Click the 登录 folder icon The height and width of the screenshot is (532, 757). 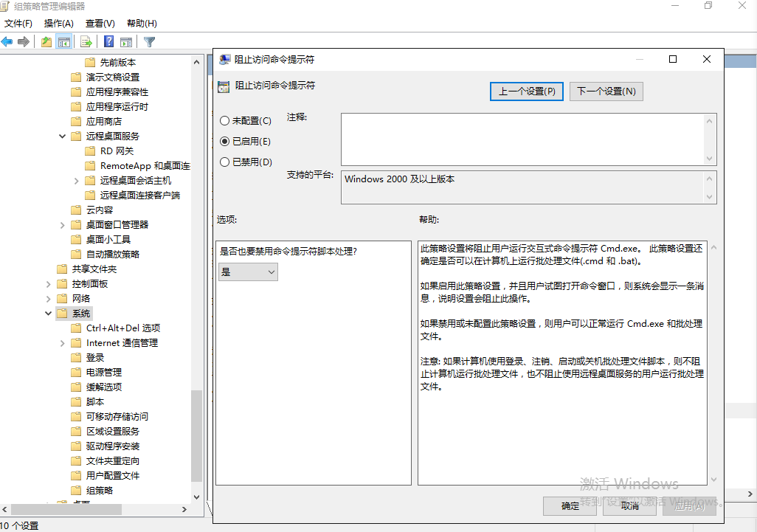(x=76, y=358)
